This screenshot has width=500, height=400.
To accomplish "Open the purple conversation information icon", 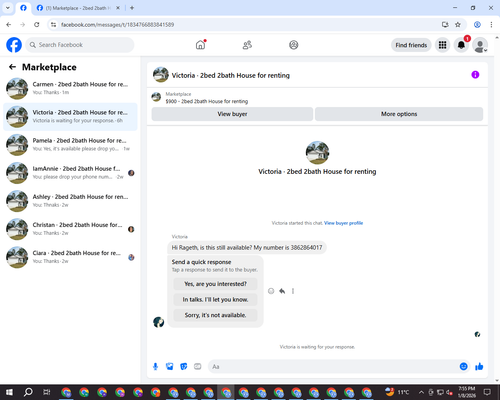I will pos(475,75).
